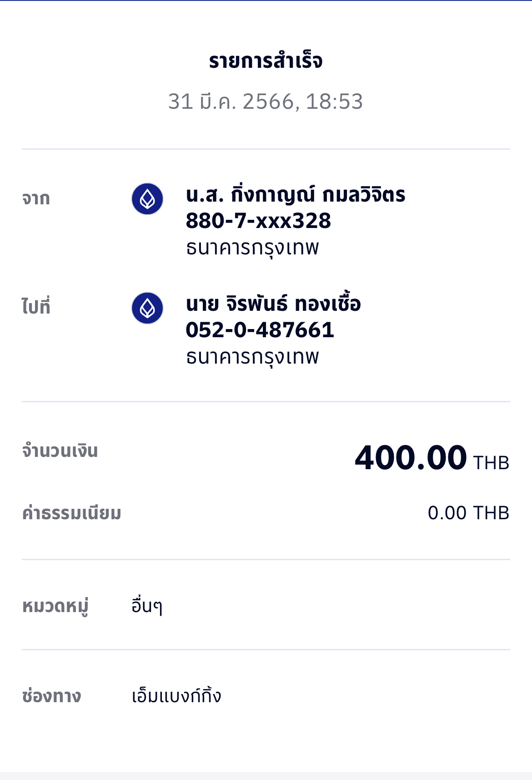Tap the รายการสำเร็จ success heading
This screenshot has width=532, height=780.
[x=266, y=61]
